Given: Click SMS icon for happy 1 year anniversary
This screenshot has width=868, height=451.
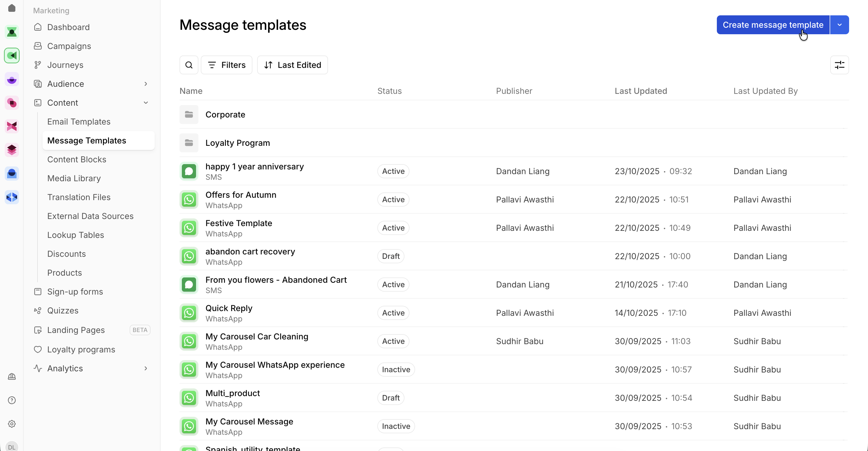Looking at the screenshot, I should pos(189,171).
